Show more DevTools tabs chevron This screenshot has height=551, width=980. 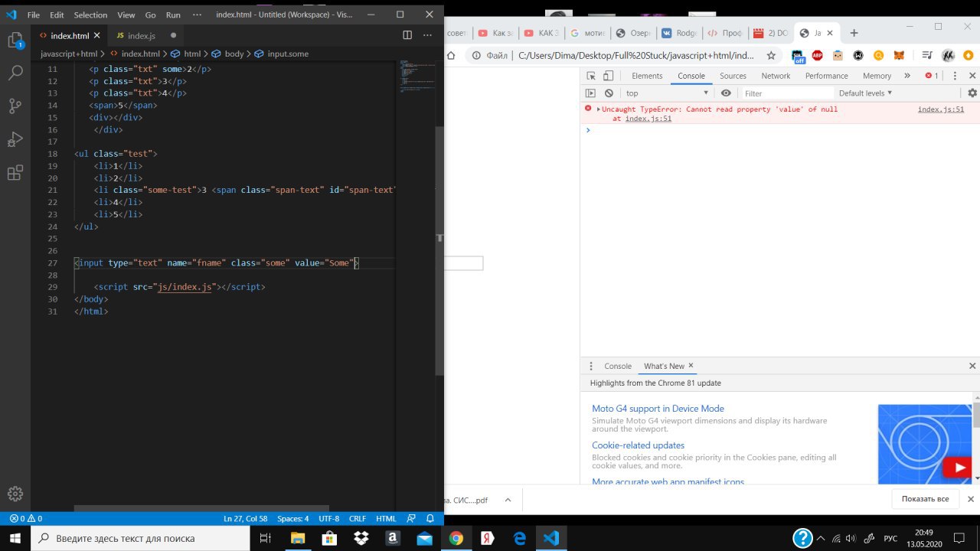(x=907, y=76)
